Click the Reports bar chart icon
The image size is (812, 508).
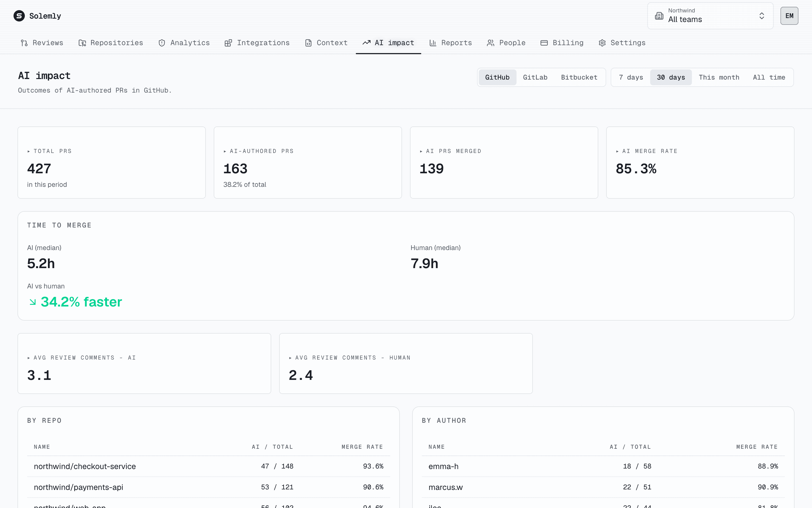[x=433, y=43]
